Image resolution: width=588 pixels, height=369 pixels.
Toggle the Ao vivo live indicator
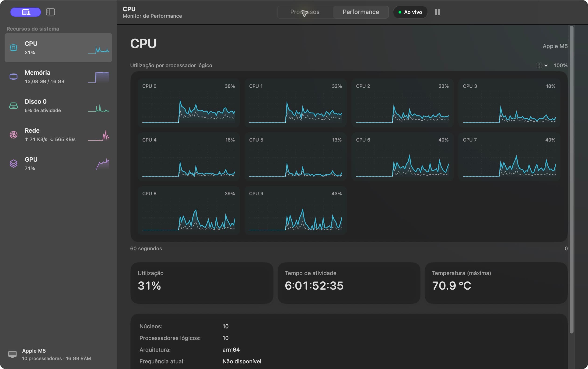tap(410, 12)
